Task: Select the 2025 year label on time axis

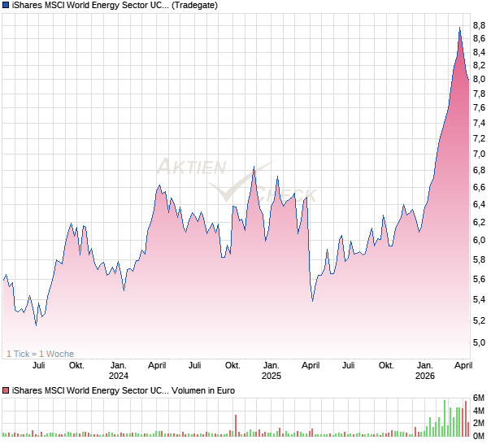Action: 271,377
